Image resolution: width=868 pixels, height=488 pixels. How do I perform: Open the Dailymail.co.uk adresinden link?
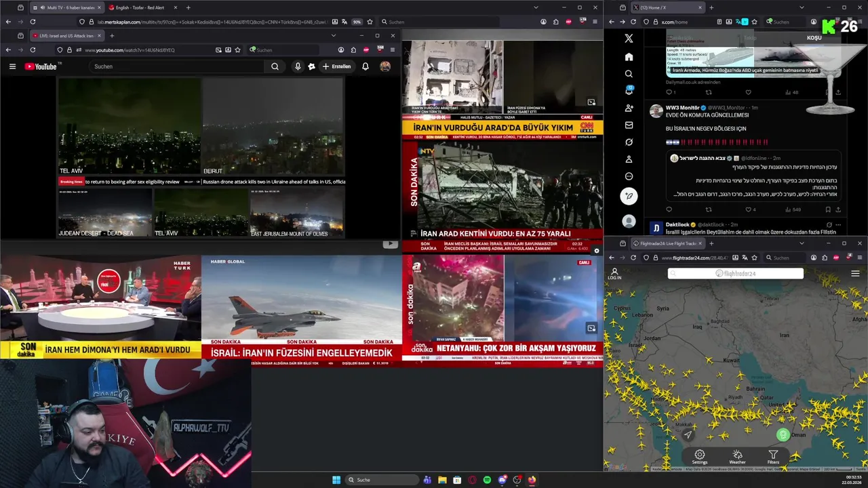point(692,82)
